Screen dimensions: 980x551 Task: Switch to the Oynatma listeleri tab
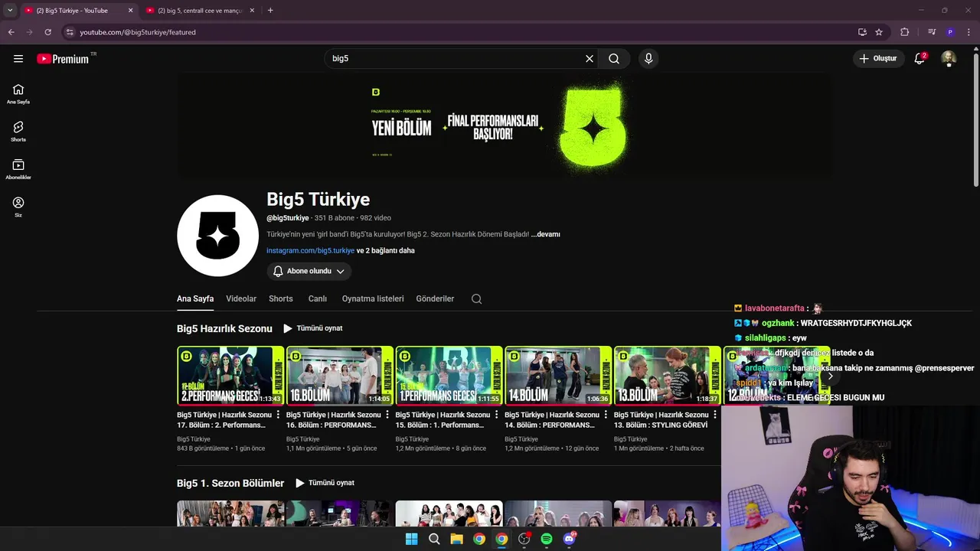(x=373, y=298)
